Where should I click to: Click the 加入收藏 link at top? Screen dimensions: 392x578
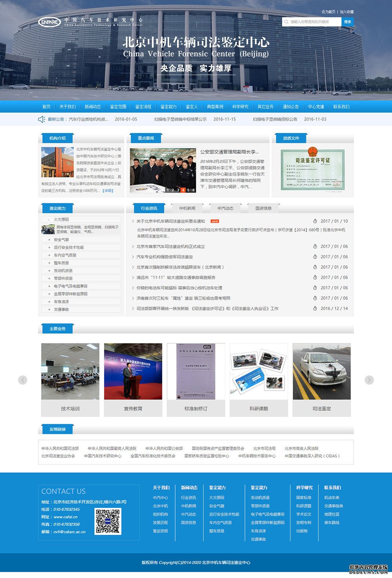coord(347,12)
